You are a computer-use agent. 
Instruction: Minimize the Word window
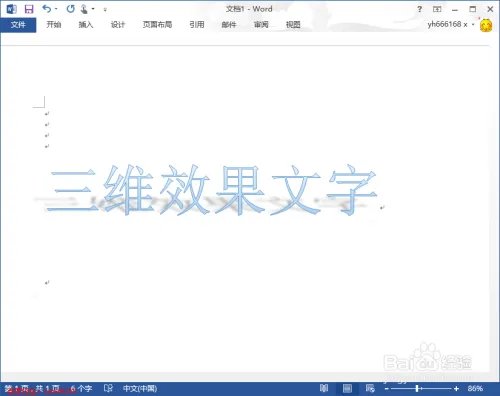(x=455, y=10)
